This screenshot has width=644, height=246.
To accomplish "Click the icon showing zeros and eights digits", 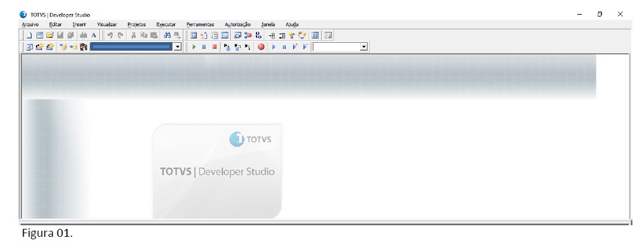I will 258,35.
